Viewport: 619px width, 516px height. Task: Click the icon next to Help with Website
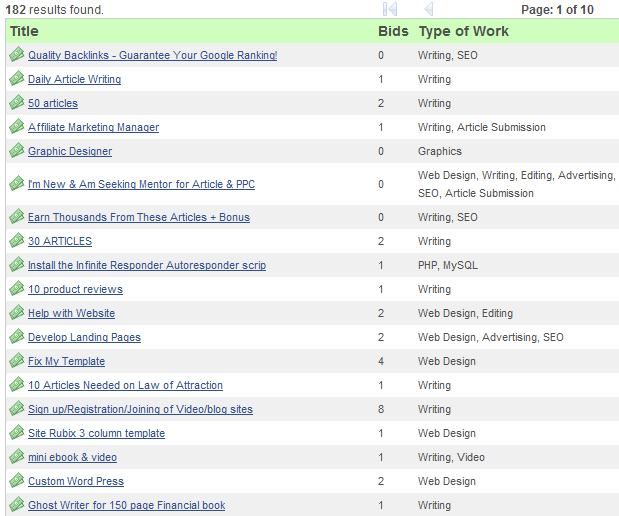pyautogui.click(x=16, y=313)
